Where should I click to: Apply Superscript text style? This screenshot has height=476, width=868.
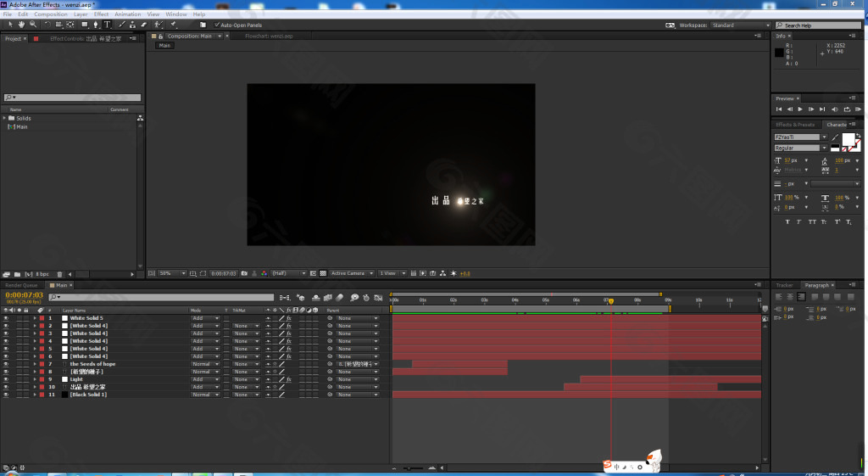coord(837,221)
